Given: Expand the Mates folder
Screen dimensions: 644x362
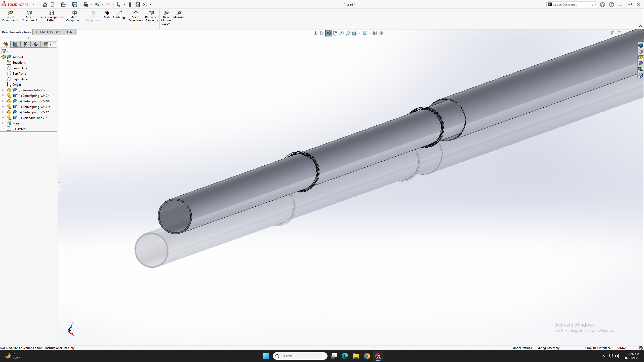Looking at the screenshot, I should click(3, 123).
